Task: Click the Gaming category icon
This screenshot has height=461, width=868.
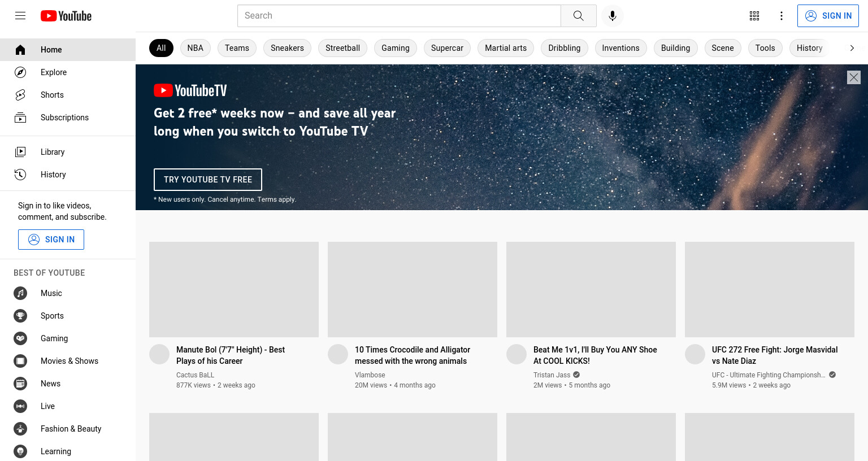Action: click(20, 338)
